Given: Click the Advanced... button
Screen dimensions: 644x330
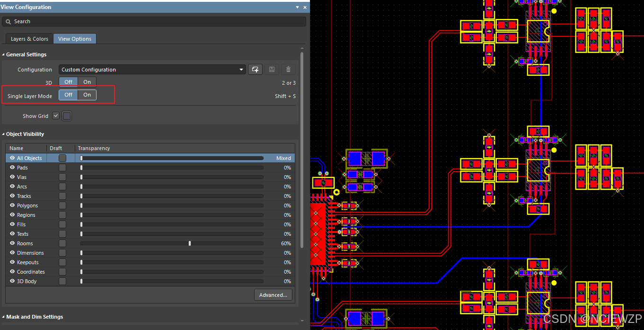Looking at the screenshot, I should [x=273, y=295].
